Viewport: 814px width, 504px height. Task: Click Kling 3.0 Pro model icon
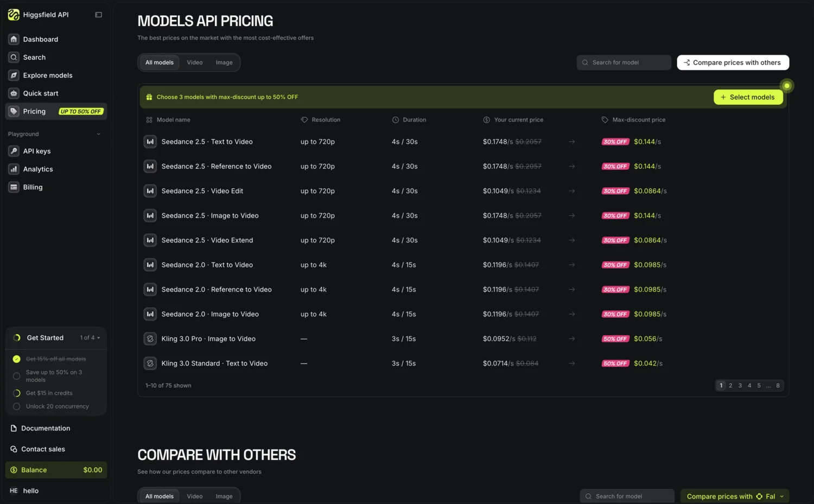[150, 339]
